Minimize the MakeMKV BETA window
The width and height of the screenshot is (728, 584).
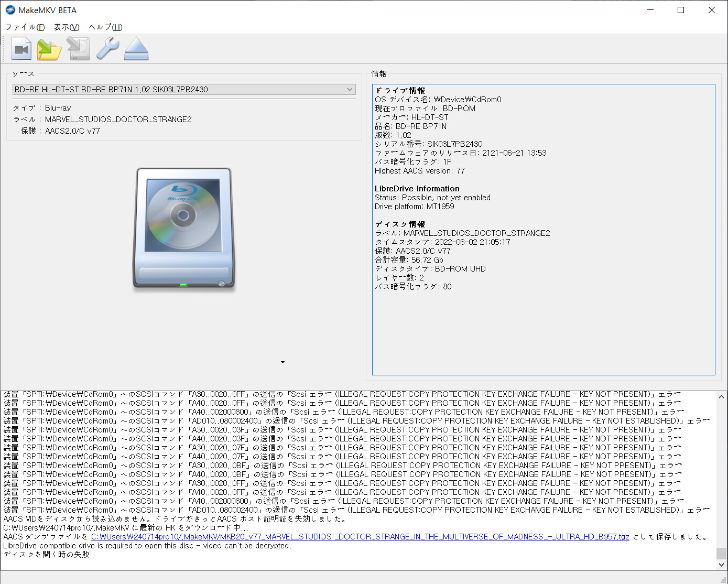coord(650,10)
